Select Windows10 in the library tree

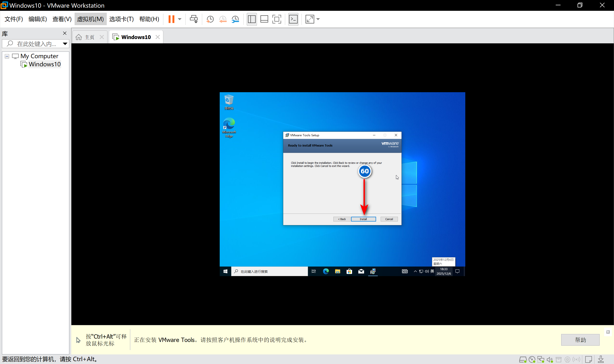[x=44, y=64]
